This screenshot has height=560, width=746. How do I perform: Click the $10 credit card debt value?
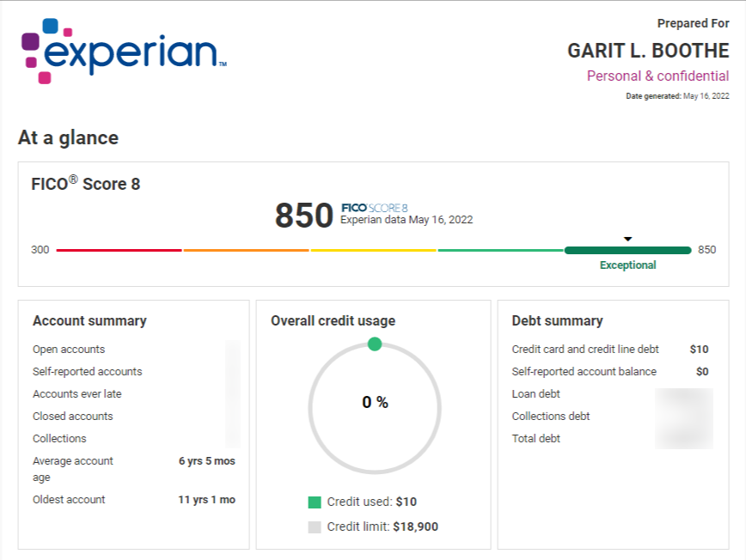(x=699, y=350)
